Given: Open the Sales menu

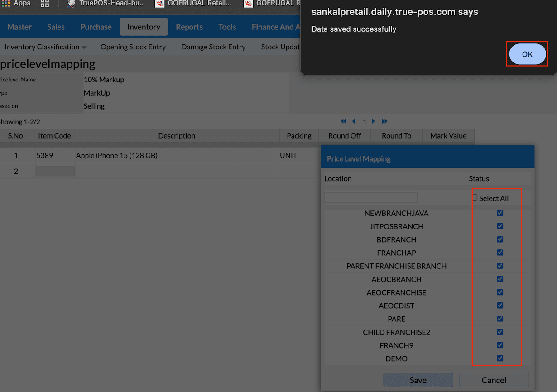Looking at the screenshot, I should click(x=56, y=27).
